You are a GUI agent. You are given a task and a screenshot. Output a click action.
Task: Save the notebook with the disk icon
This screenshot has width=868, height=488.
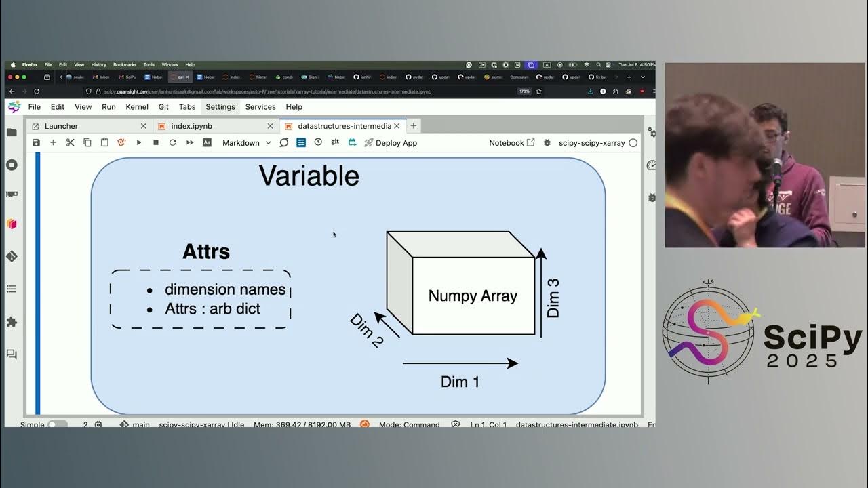(36, 142)
